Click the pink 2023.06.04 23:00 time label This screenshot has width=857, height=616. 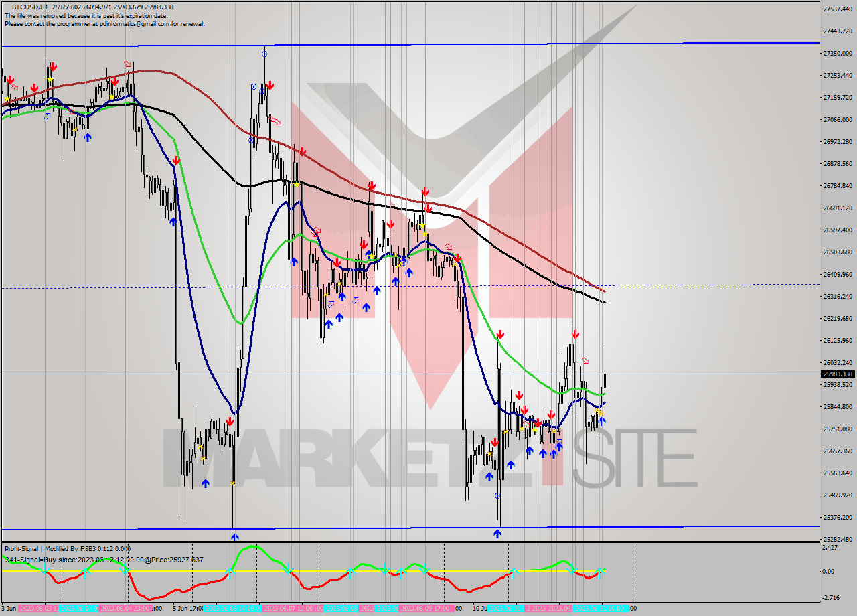click(x=126, y=609)
